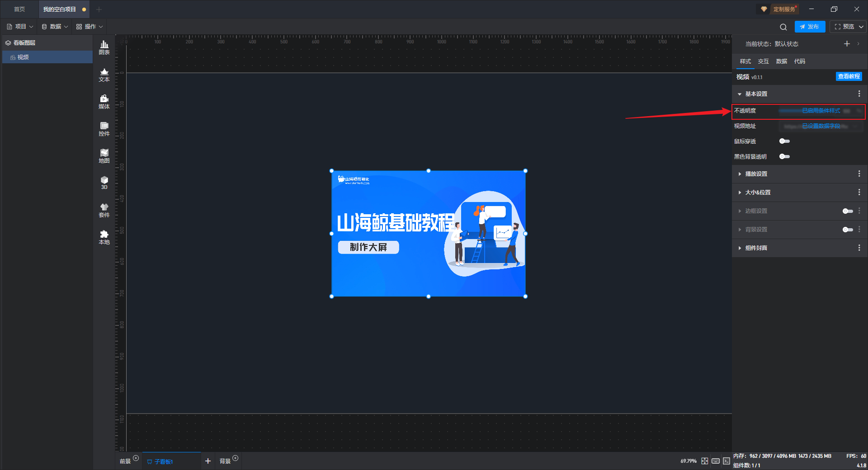Add a new state with plus icon

point(847,44)
